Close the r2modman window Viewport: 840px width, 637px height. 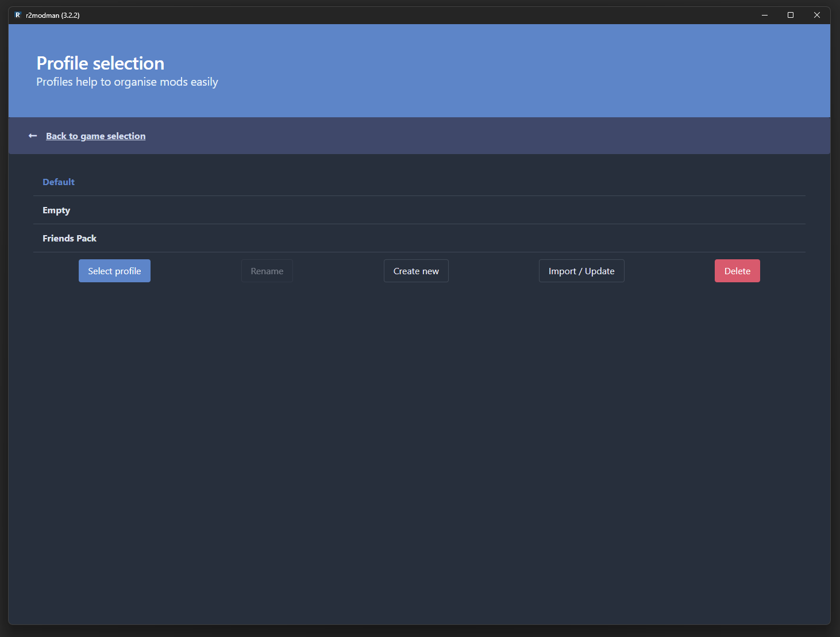tap(817, 15)
